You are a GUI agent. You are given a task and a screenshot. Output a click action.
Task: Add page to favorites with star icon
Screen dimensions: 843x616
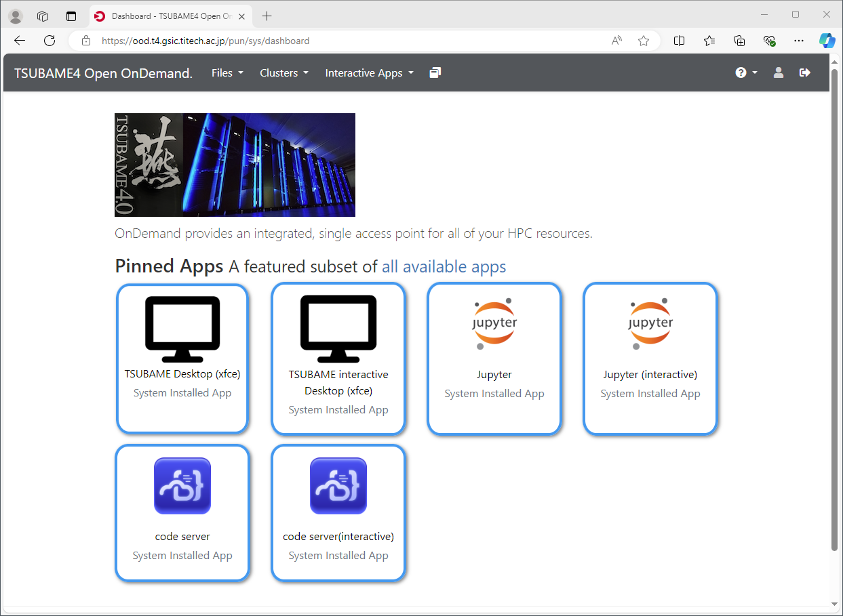[x=644, y=41]
